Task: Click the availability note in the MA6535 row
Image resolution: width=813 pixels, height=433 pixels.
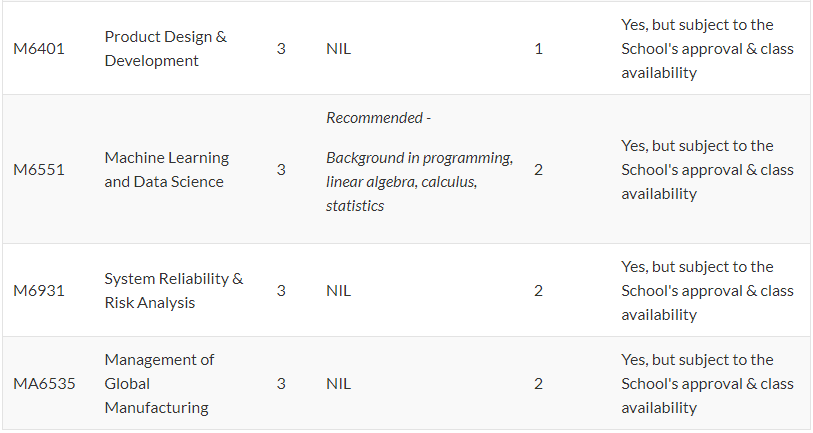Action: pos(707,384)
